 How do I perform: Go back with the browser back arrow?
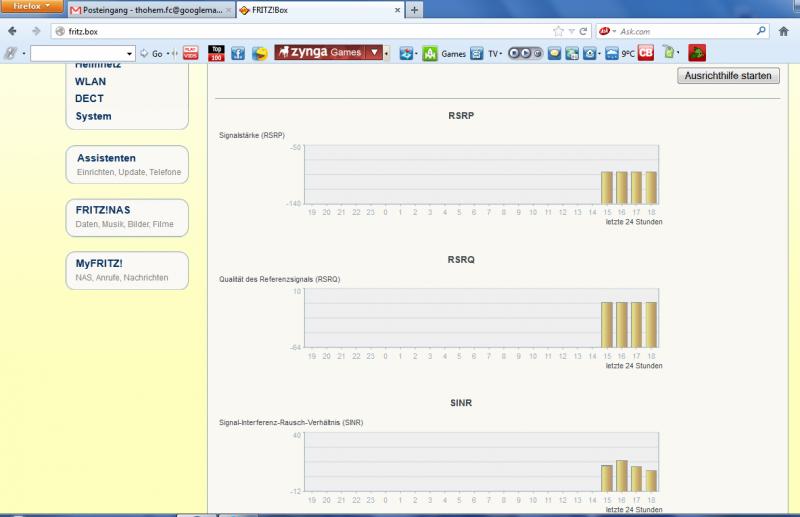[12, 31]
